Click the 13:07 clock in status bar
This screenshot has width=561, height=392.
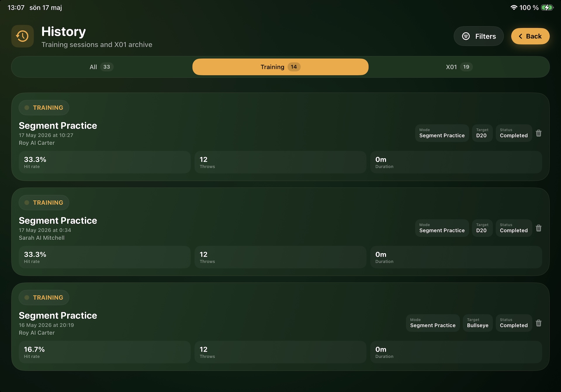[16, 8]
